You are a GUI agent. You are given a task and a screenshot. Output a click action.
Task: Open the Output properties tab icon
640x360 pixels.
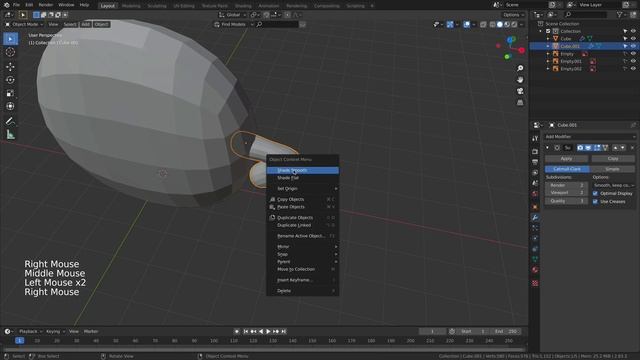535,162
